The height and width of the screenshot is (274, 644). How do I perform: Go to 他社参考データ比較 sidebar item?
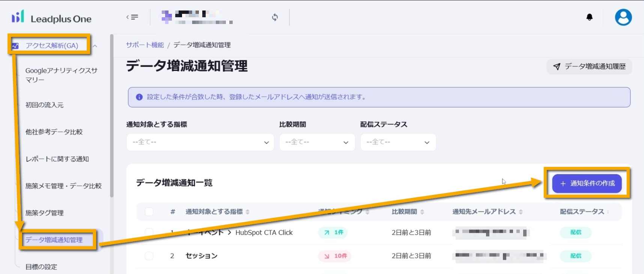coord(54,132)
